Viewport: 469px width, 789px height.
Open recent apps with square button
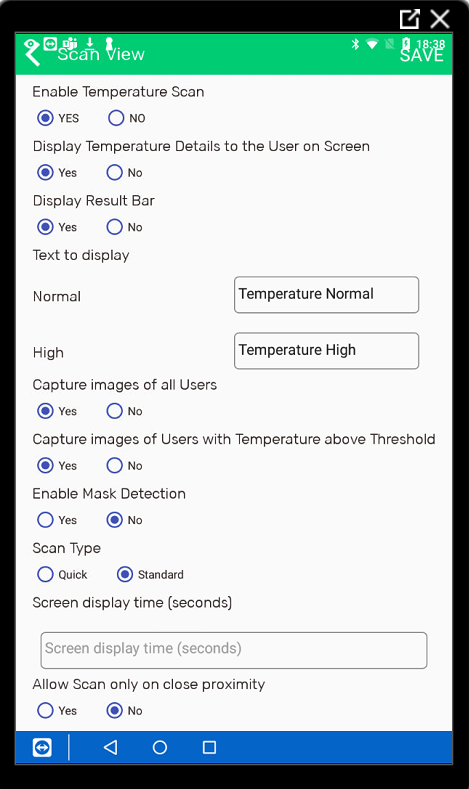tap(209, 747)
